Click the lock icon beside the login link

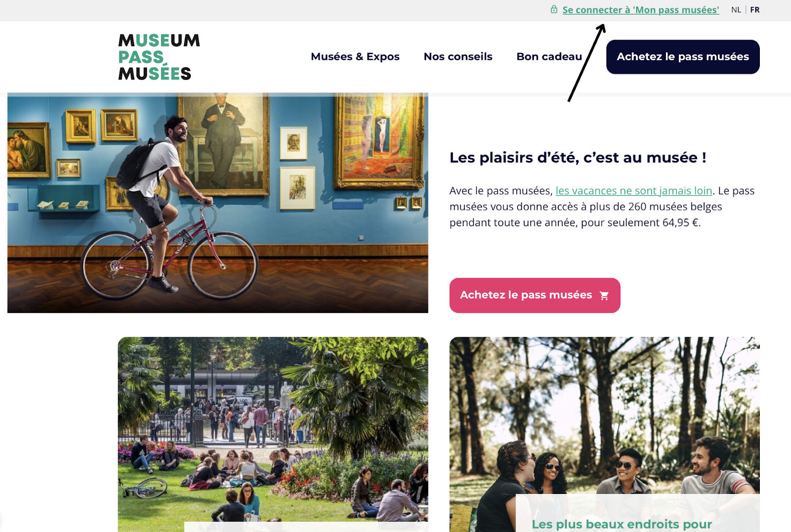tap(554, 9)
